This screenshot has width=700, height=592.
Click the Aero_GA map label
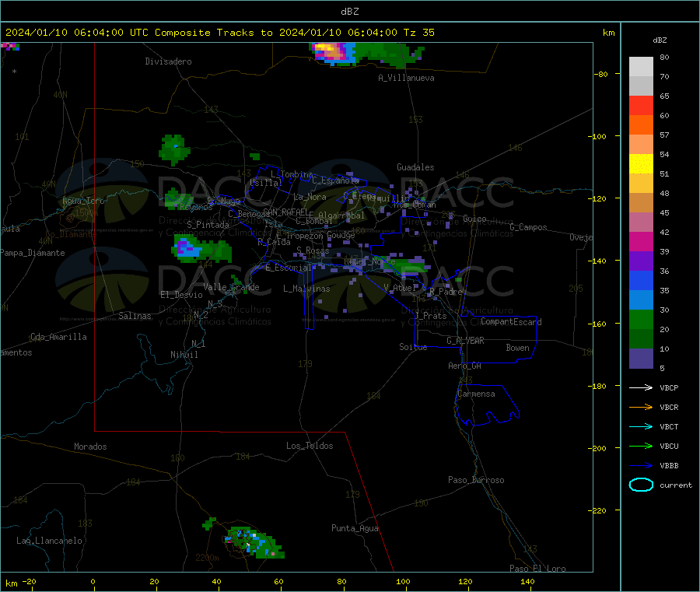coord(464,366)
